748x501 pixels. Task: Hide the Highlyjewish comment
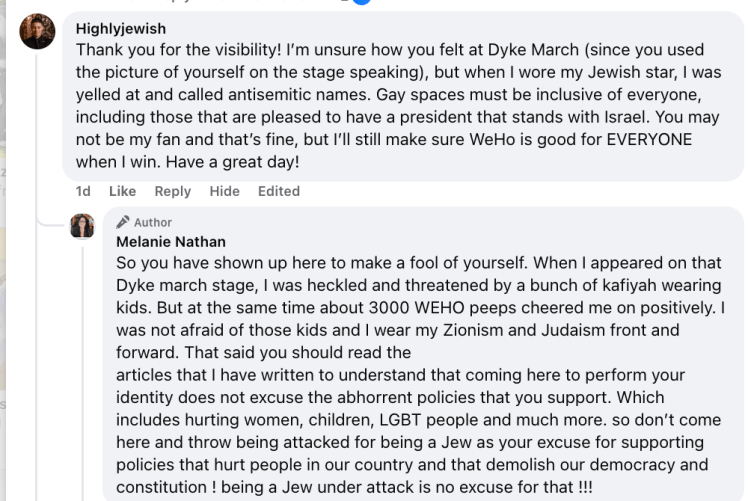(x=225, y=191)
